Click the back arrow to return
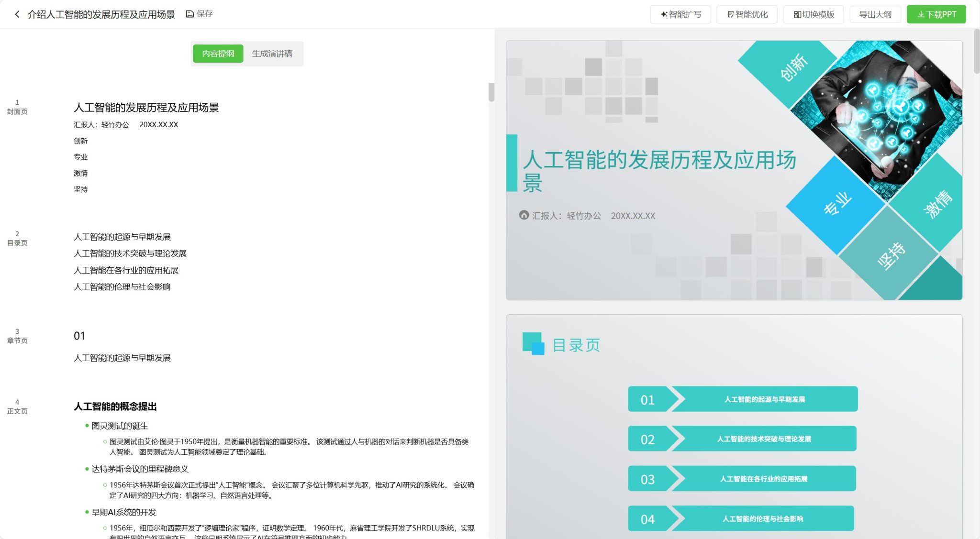 [17, 14]
